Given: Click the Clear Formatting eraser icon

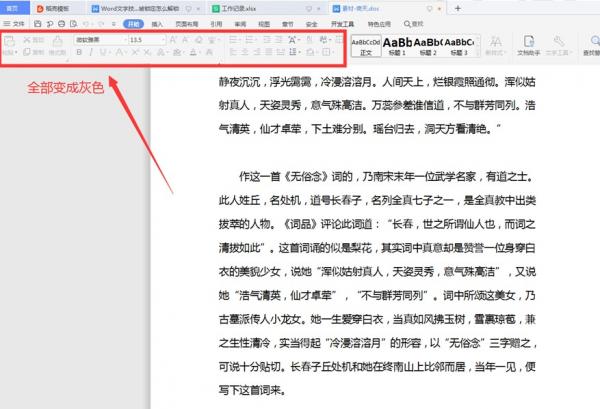Looking at the screenshot, I should click(x=199, y=40).
